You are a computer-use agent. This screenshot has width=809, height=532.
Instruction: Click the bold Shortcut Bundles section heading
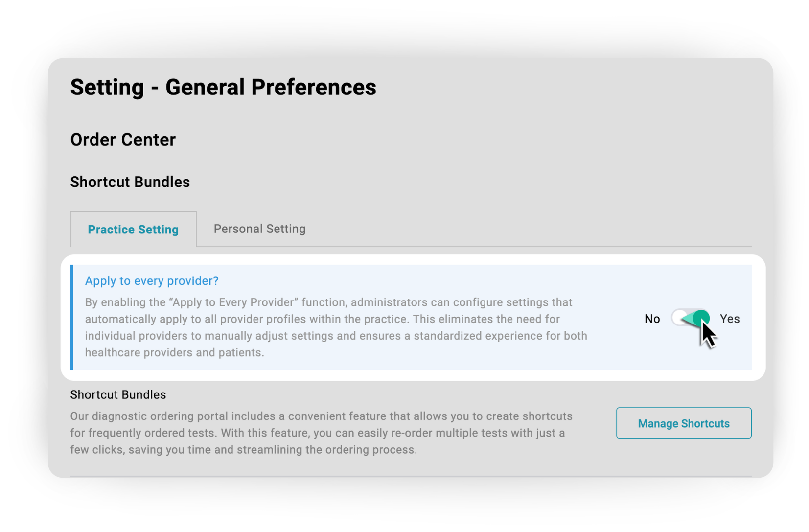[x=130, y=182]
